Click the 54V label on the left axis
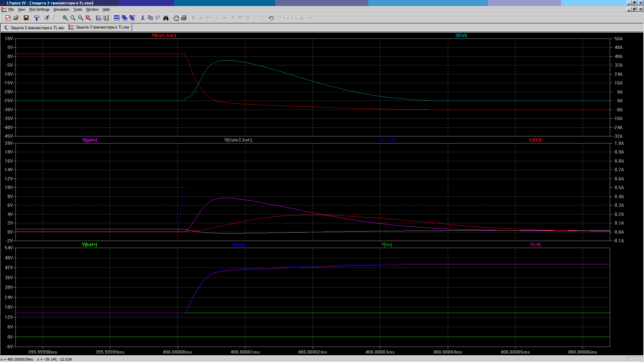644x362 pixels. point(9,248)
